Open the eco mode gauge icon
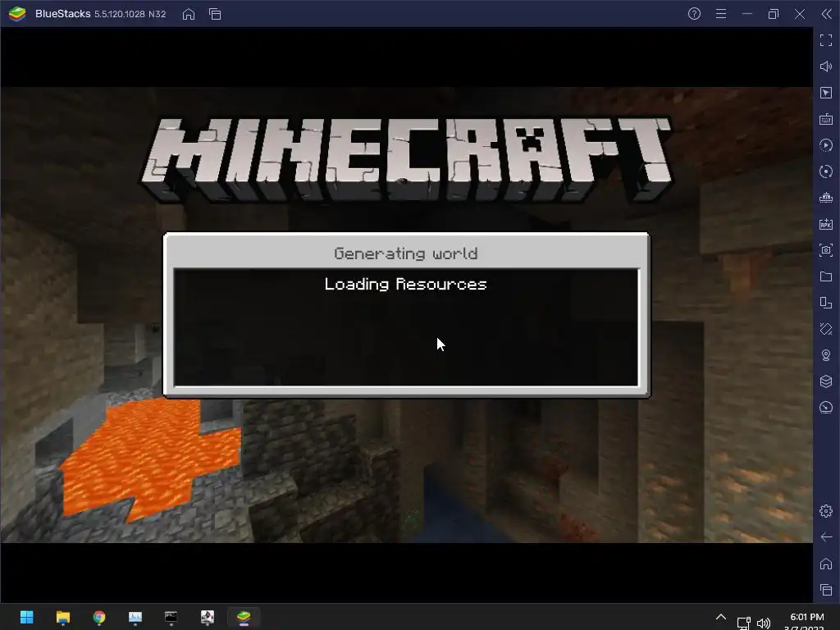This screenshot has width=840, height=630. click(x=826, y=408)
